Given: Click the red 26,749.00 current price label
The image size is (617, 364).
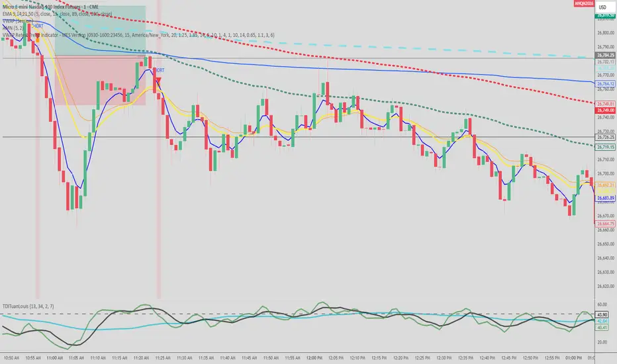Looking at the screenshot, I should pyautogui.click(x=606, y=111).
